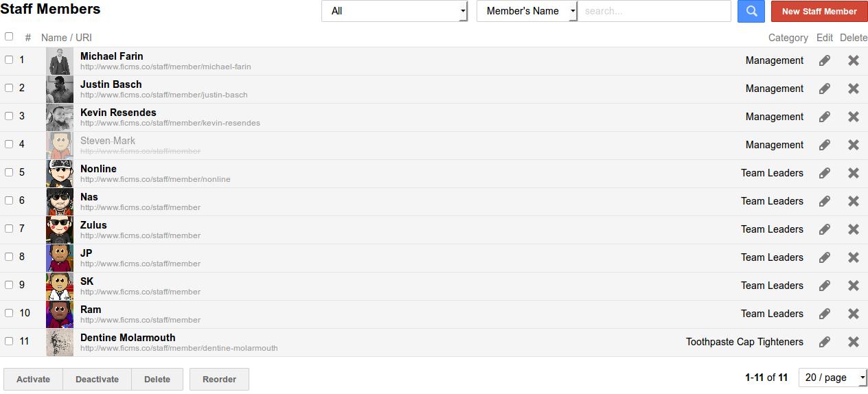The height and width of the screenshot is (394, 868).
Task: Delete Justin Basch with the X icon
Action: click(x=854, y=89)
